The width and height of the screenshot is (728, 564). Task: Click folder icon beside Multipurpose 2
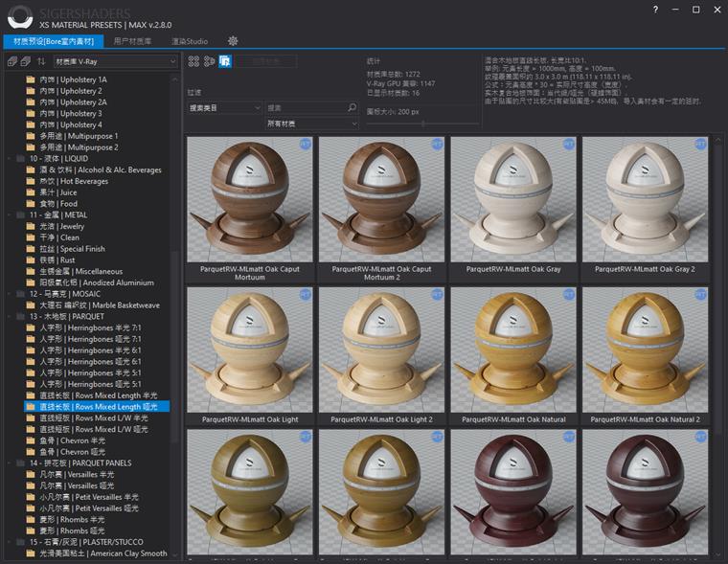pos(31,147)
